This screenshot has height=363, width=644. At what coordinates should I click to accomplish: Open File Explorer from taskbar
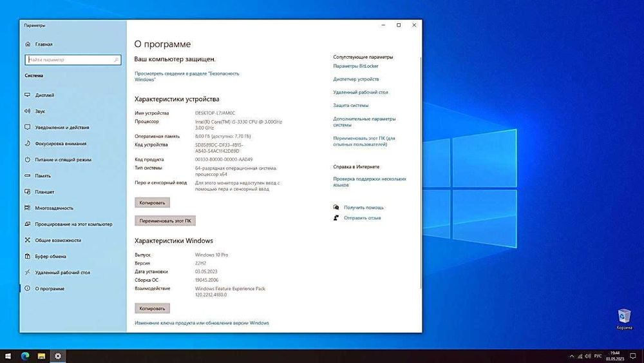pyautogui.click(x=41, y=356)
